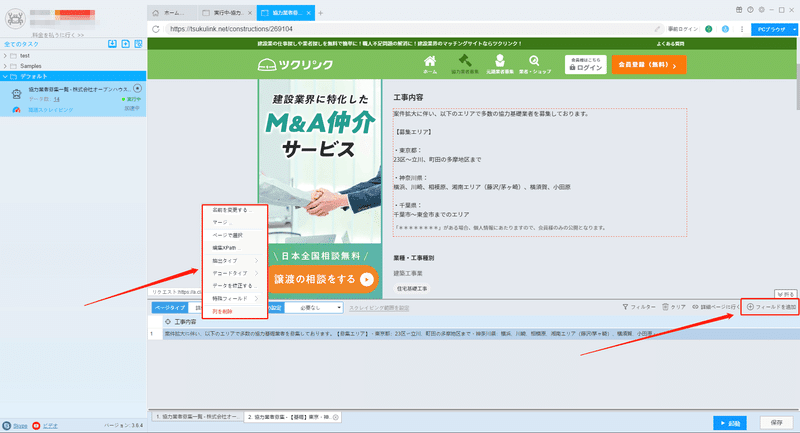Click the ホーム house icon on Tsukulink site
Image resolution: width=800 pixels, height=433 pixels.
430,62
